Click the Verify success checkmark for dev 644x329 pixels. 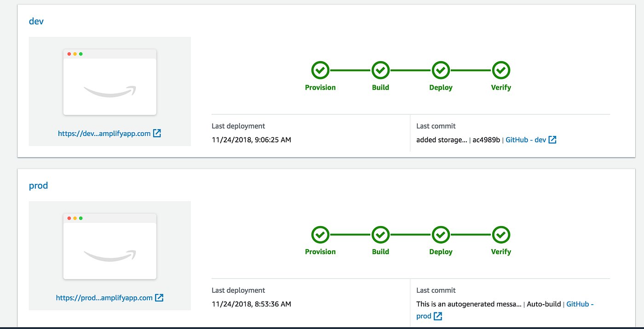point(501,70)
